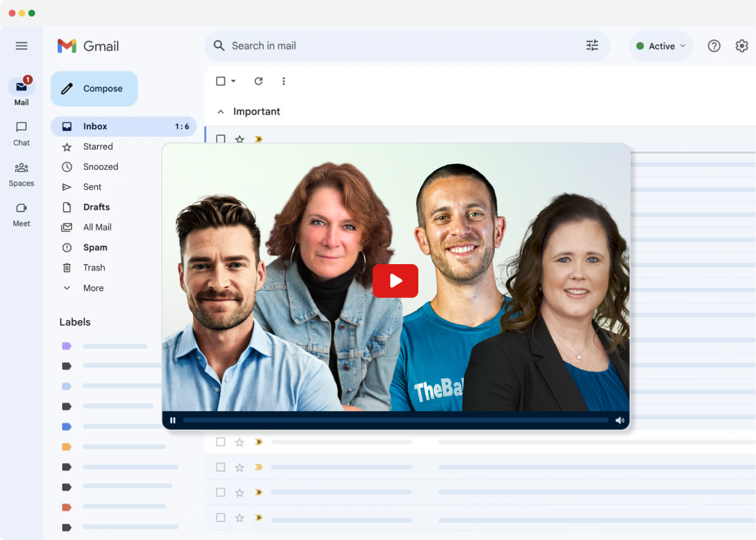Viewport: 756px width, 540px height.
Task: Toggle the select-all checkbox in toolbar
Action: click(x=221, y=81)
